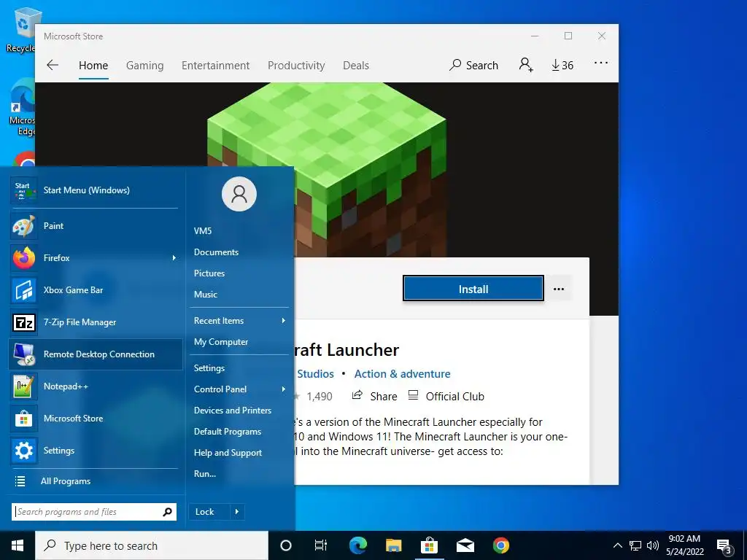Viewport: 747px width, 560px height.
Task: Open Settings gear entry in left column
Action: click(96, 451)
